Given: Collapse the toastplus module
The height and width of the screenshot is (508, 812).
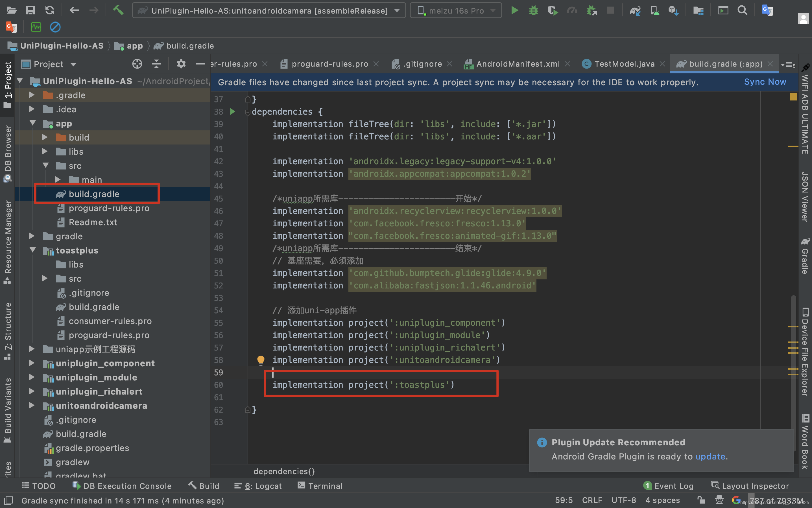Looking at the screenshot, I should point(32,250).
